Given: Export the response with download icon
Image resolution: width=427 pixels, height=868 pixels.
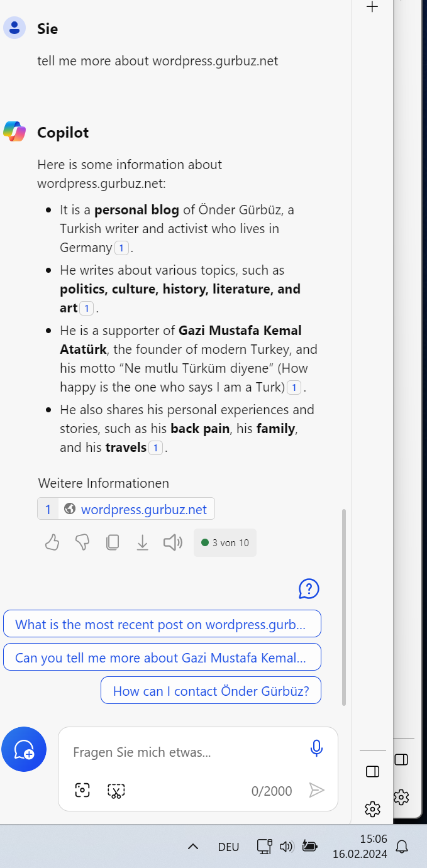Looking at the screenshot, I should click(x=143, y=542).
